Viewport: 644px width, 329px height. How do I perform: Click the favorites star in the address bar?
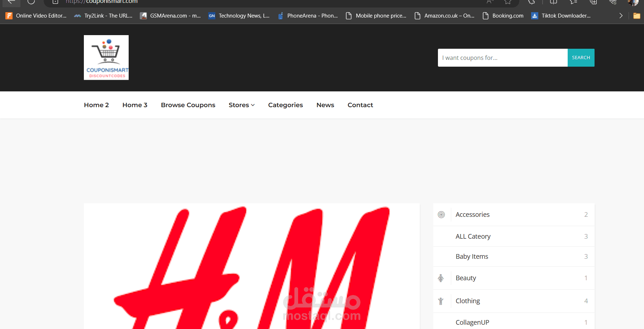(x=508, y=1)
